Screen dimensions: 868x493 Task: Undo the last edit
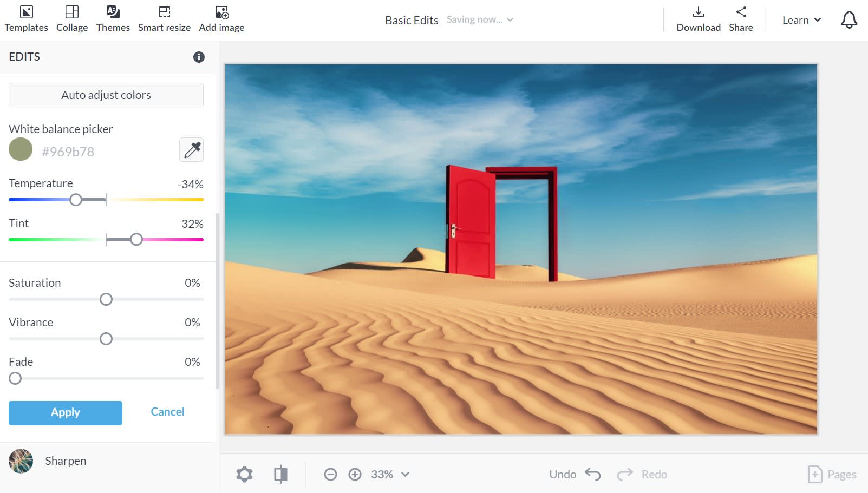(575, 475)
